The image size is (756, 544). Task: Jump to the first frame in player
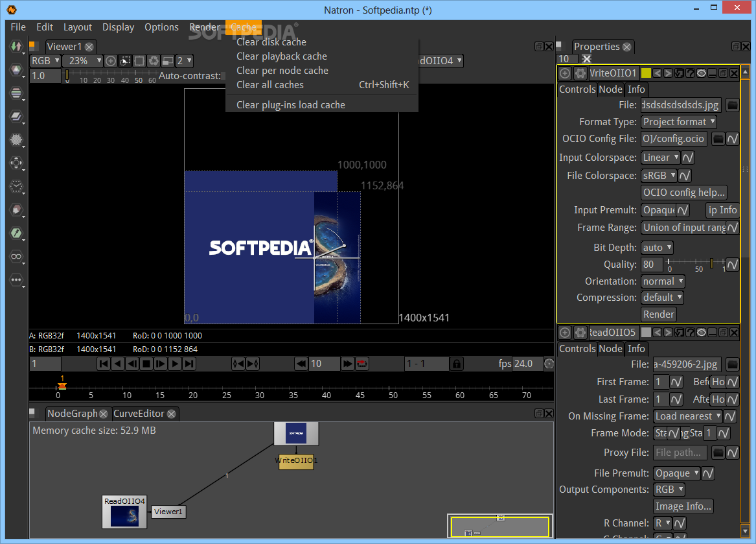click(103, 364)
